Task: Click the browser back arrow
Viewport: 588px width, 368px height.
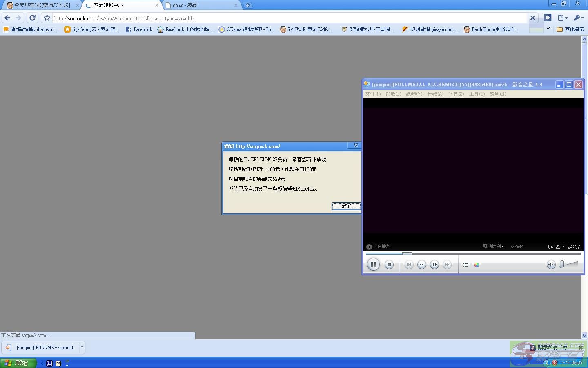Action: (7, 18)
